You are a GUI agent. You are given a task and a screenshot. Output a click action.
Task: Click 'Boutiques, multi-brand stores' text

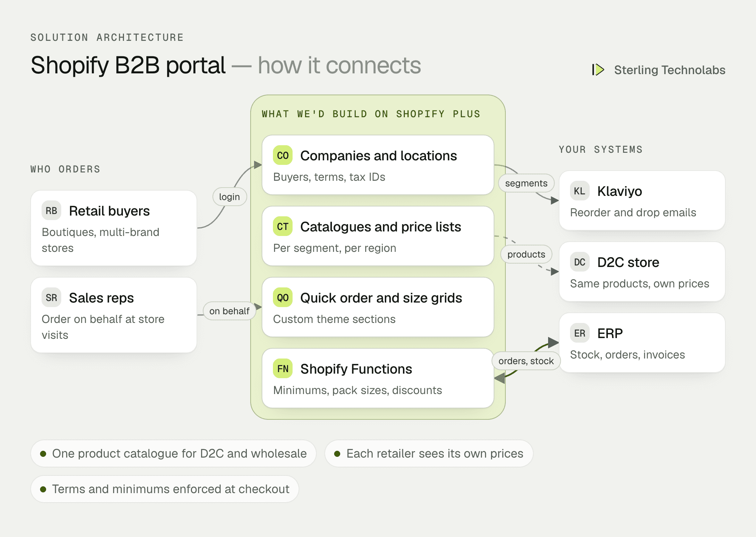(x=101, y=240)
